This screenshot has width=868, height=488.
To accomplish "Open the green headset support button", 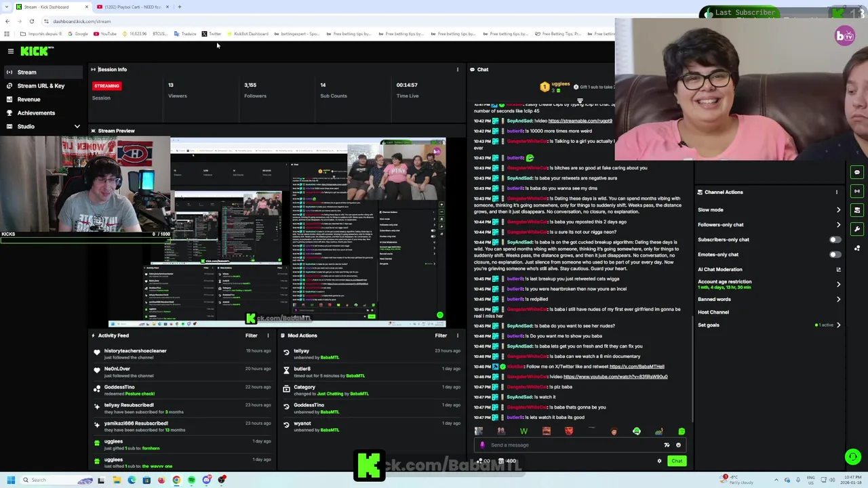I will [852, 457].
